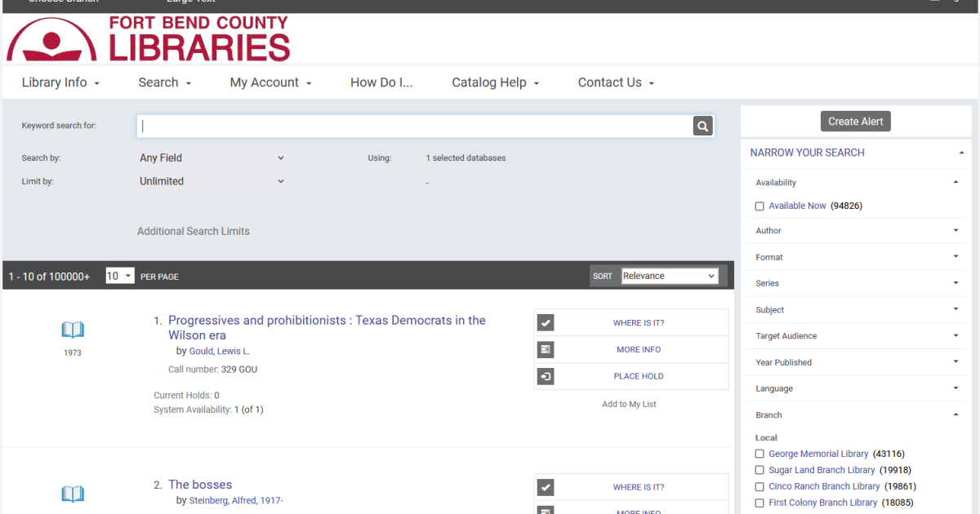Screen dimensions: 980x514
Task: Check the First Colony Branch Library checkbox
Action: (x=759, y=503)
